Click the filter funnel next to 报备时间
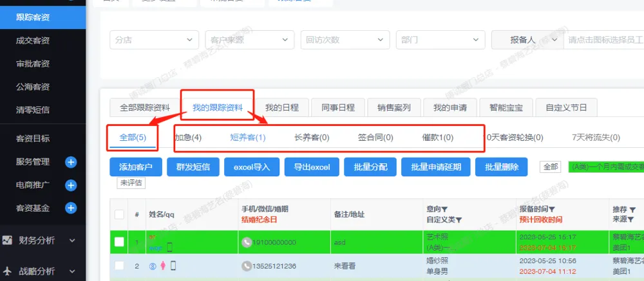The width and height of the screenshot is (644, 281). 552,209
